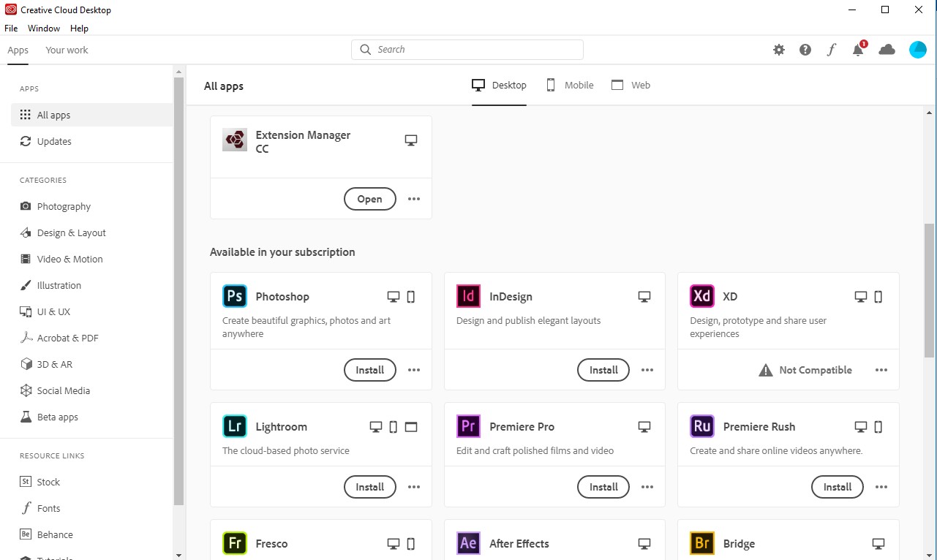Select the Desktop tab
Screen dimensions: 937x560
click(499, 85)
